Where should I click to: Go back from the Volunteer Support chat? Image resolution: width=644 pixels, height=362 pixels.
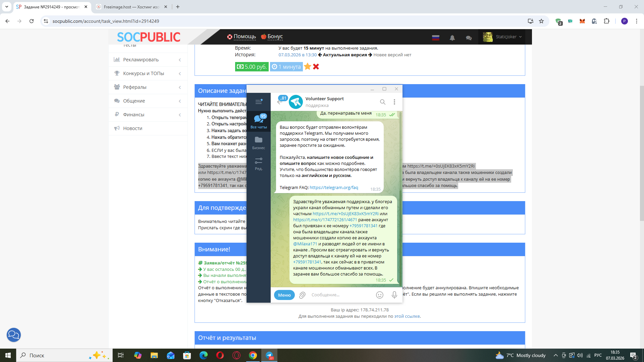pyautogui.click(x=280, y=102)
